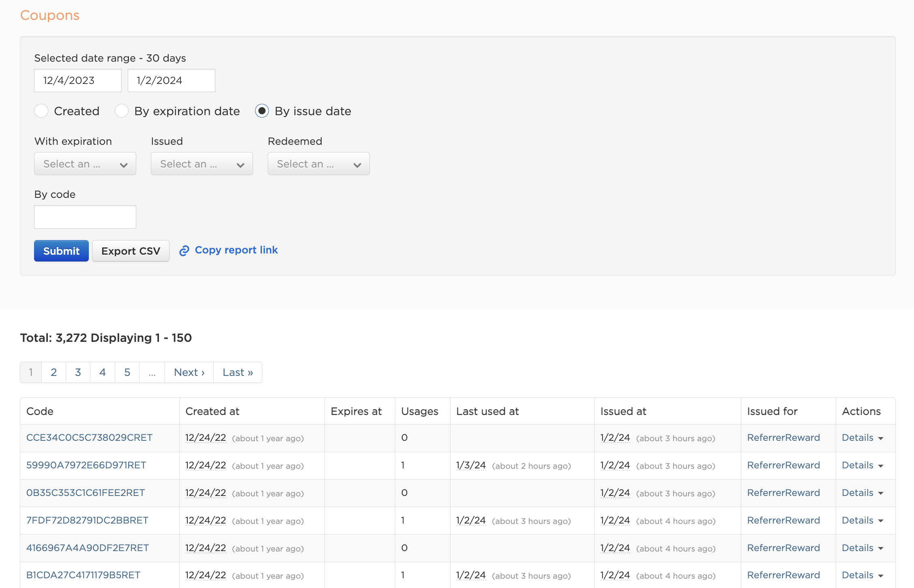Click the Export CSV button
Viewport: 914px width, 588px height.
[131, 251]
